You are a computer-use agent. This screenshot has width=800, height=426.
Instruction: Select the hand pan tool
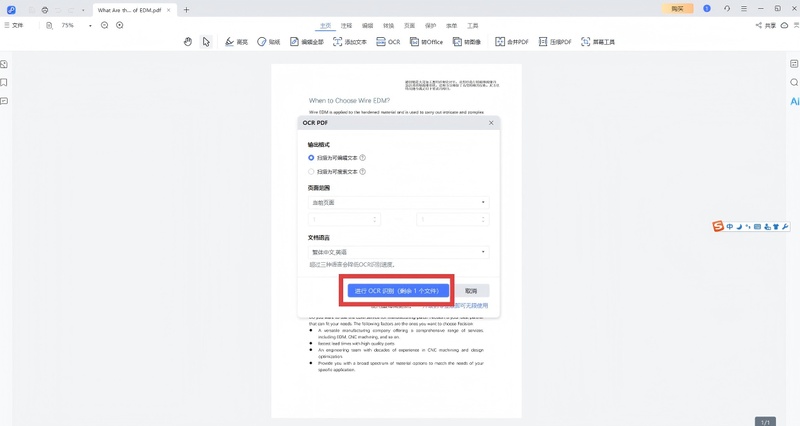(x=188, y=42)
